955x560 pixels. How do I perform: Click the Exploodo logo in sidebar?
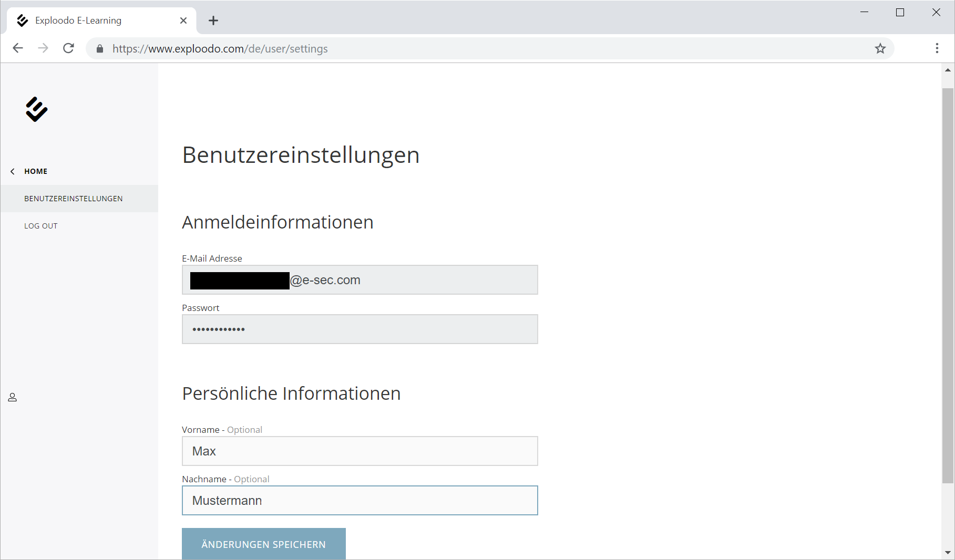pyautogui.click(x=36, y=109)
